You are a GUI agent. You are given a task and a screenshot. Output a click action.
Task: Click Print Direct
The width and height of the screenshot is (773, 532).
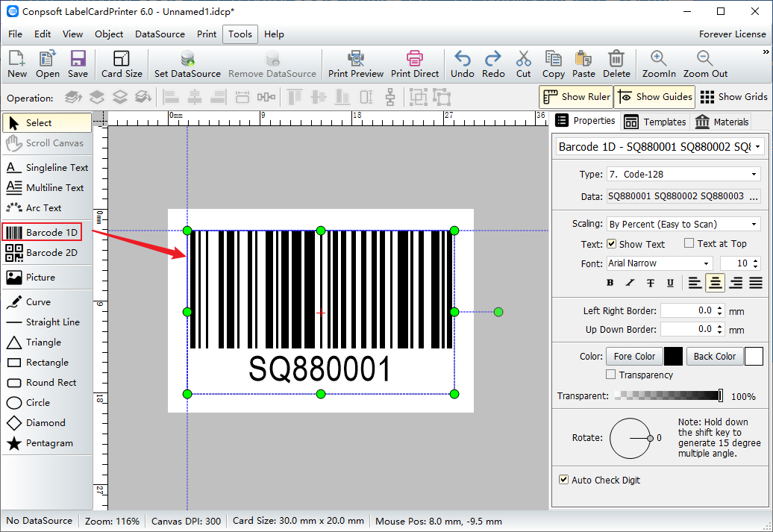[415, 64]
